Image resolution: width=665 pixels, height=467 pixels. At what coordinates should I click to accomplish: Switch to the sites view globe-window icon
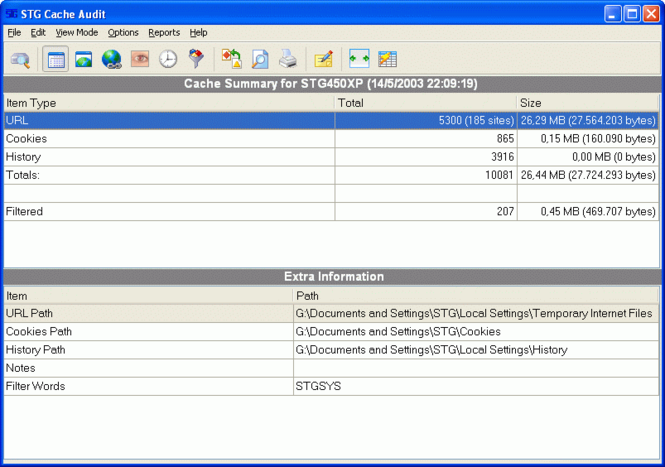click(x=84, y=60)
